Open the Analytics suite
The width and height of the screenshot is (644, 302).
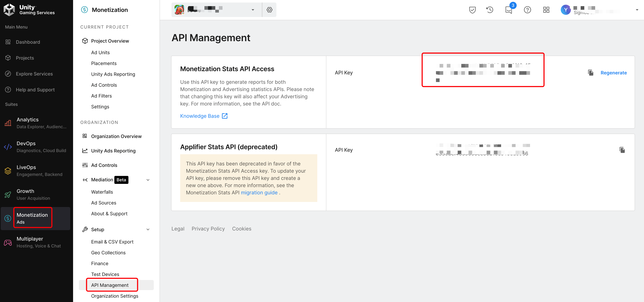(35, 123)
